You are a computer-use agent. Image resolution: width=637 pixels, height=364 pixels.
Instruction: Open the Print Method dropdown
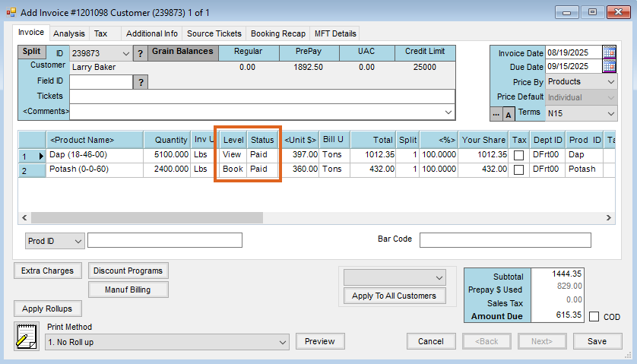(283, 342)
